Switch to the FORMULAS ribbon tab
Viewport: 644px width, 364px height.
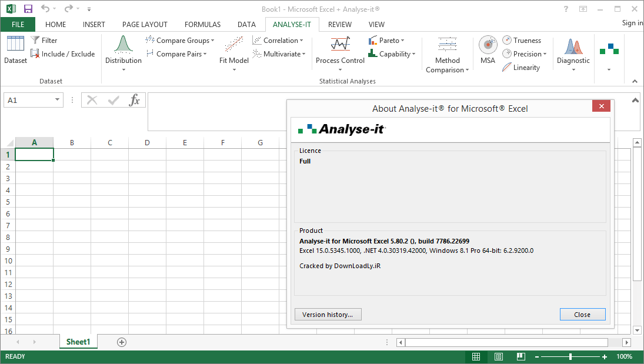(x=202, y=24)
